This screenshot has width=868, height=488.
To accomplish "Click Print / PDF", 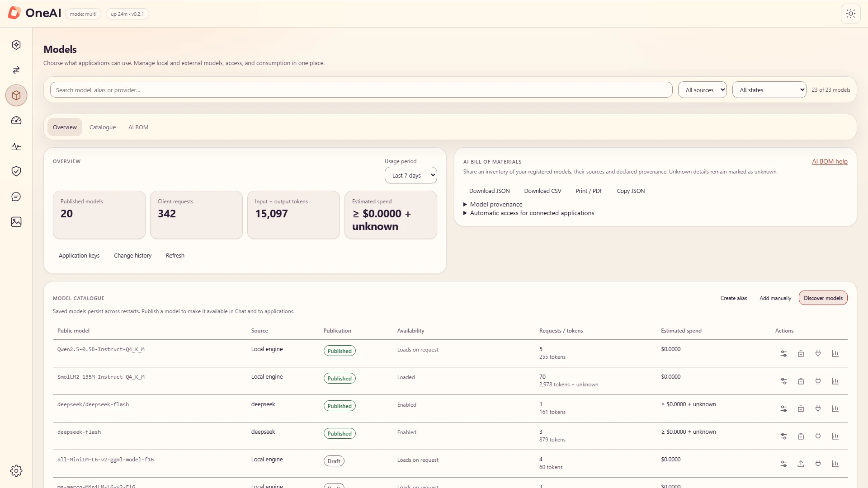I will pyautogui.click(x=589, y=191).
